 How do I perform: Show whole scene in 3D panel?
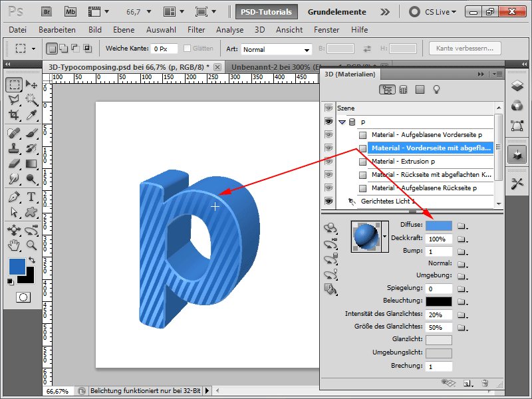pos(387,90)
